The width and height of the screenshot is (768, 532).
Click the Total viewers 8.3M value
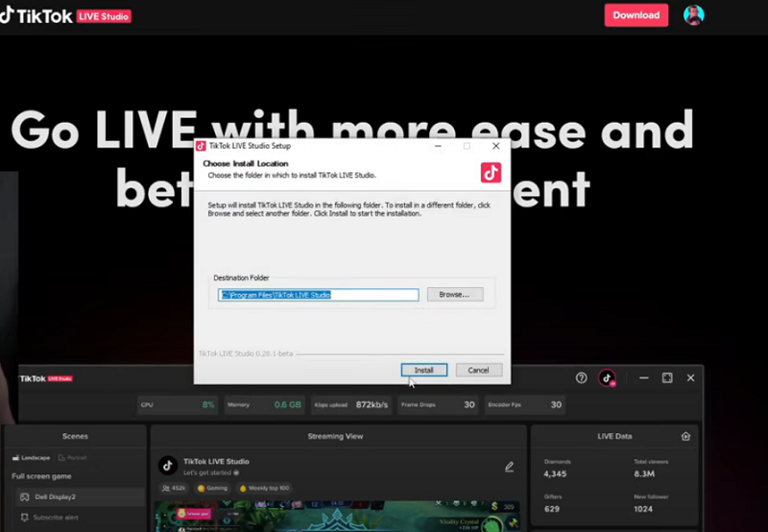[x=644, y=473]
